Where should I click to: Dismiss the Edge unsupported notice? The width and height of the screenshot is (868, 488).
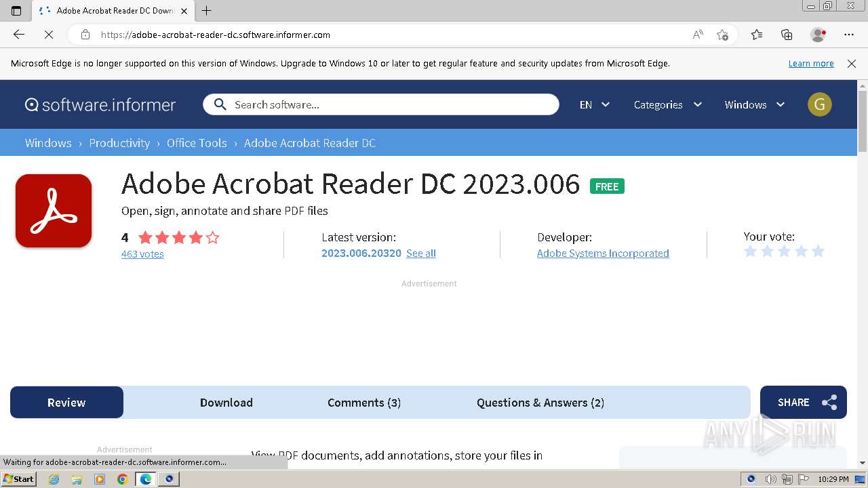(852, 63)
